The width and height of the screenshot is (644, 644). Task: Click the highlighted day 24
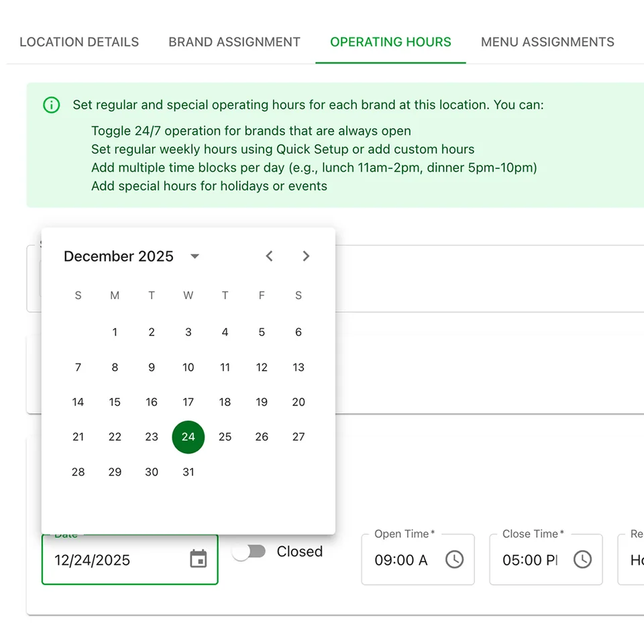click(x=188, y=437)
